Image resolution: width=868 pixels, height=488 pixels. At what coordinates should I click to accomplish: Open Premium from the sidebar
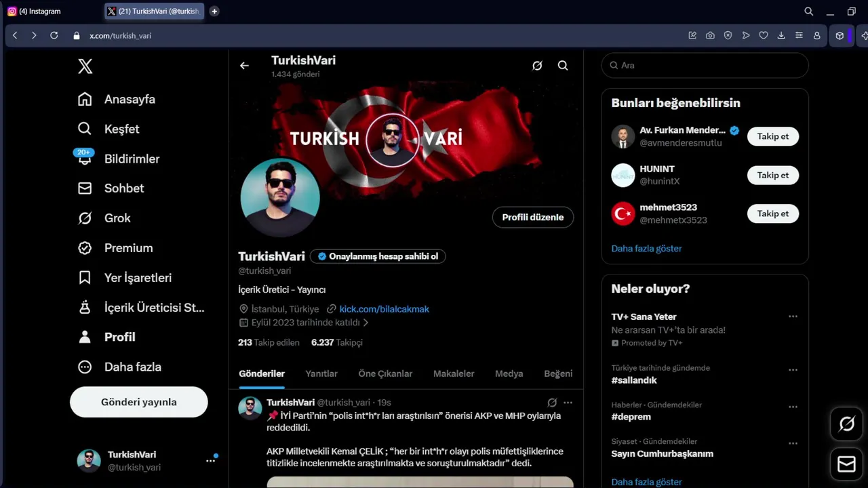pyautogui.click(x=115, y=248)
